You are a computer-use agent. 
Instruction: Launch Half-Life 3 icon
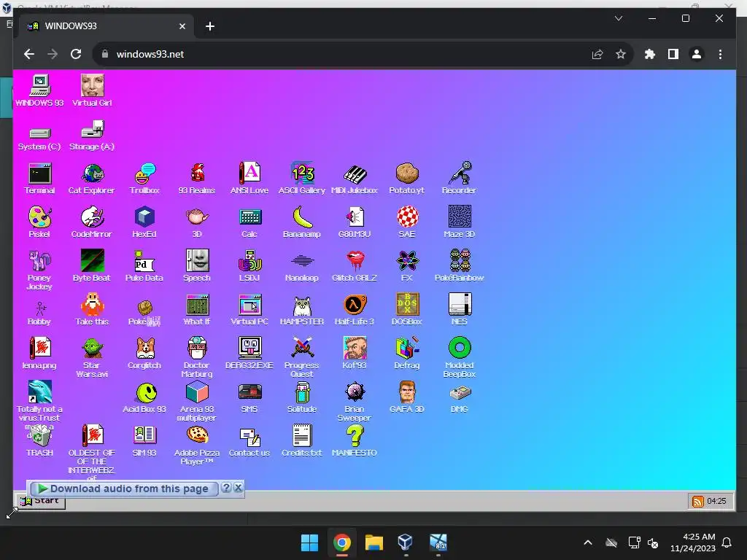click(355, 311)
